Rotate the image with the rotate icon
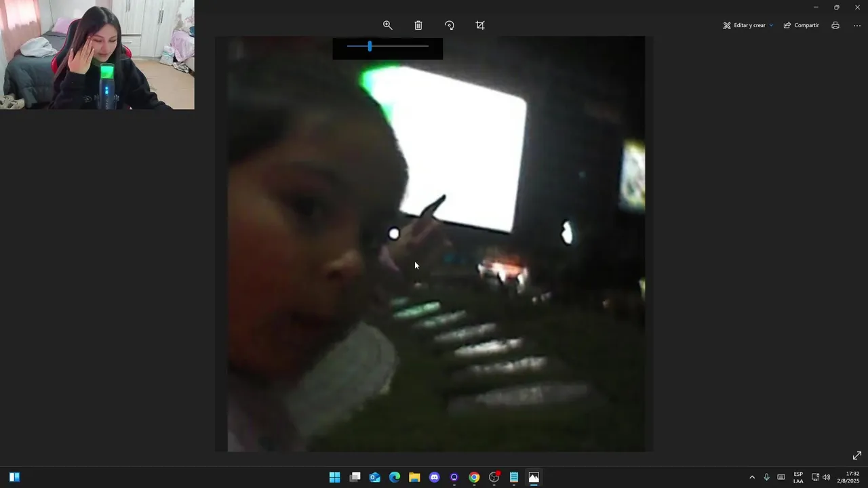The width and height of the screenshot is (868, 488). [449, 25]
